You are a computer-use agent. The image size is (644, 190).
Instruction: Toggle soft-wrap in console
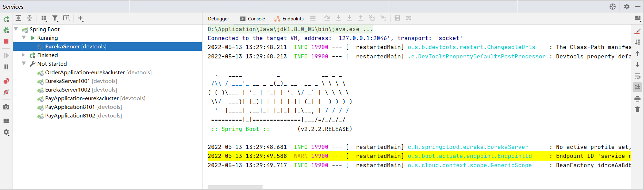point(637,76)
